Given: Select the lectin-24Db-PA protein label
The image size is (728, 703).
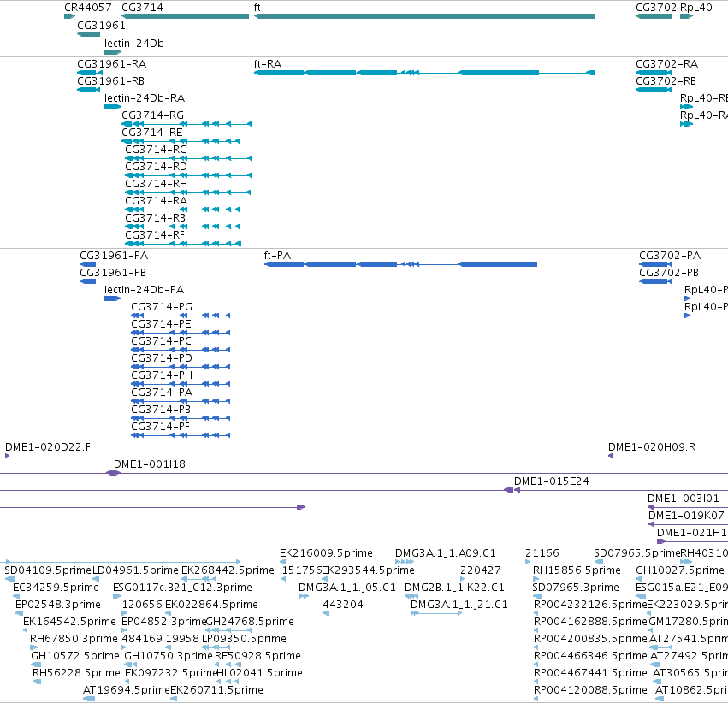Looking at the screenshot, I should tap(144, 290).
